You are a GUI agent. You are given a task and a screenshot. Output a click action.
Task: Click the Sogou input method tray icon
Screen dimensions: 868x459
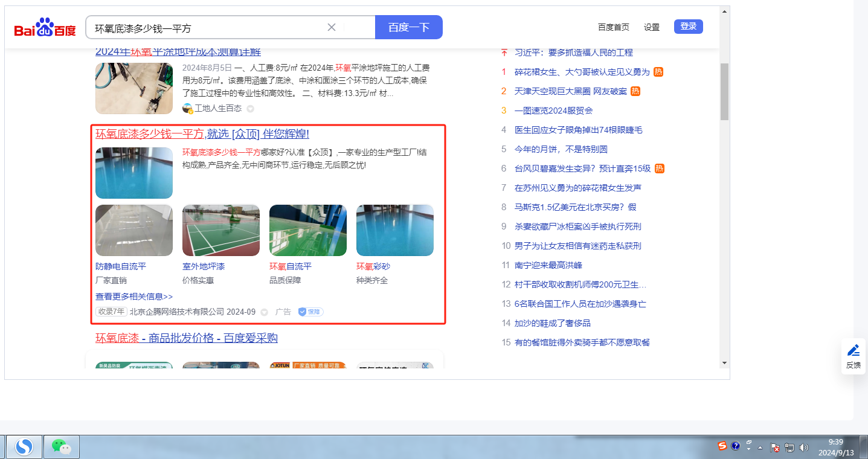722,446
